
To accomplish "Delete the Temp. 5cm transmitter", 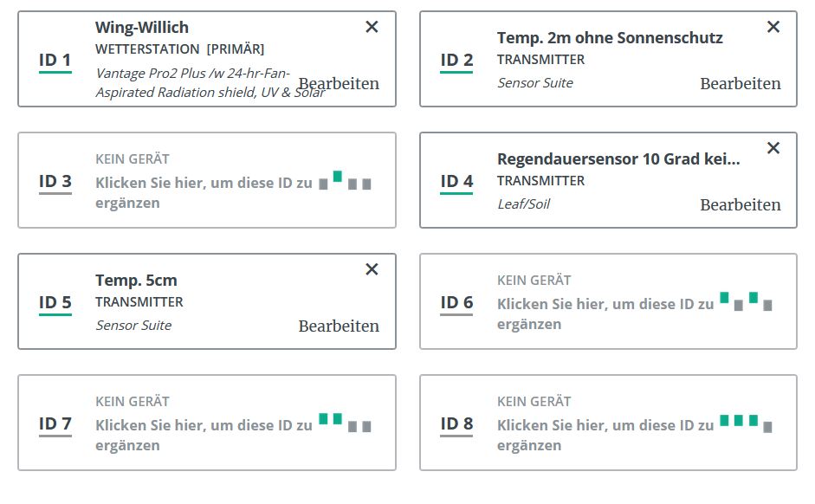I will click(x=372, y=269).
